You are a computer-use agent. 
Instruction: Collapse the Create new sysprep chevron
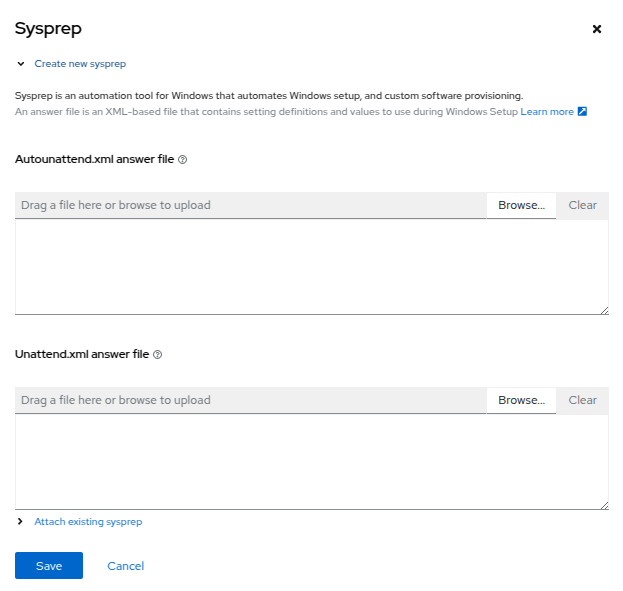click(x=20, y=64)
